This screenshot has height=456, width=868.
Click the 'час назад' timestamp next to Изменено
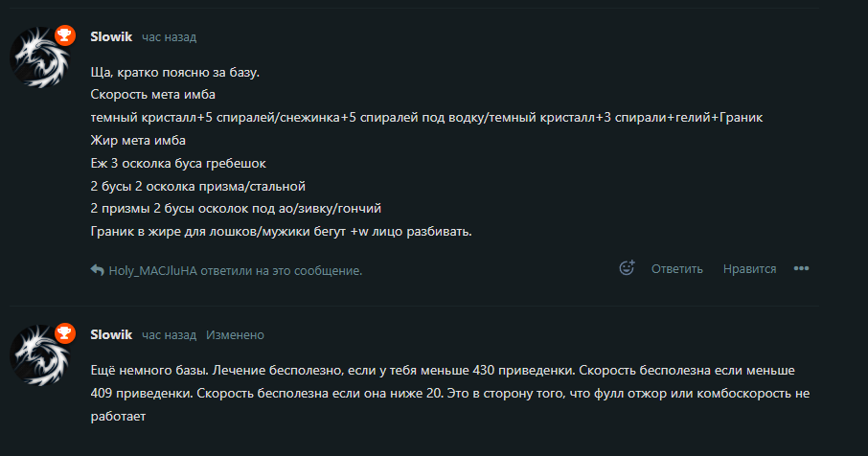pos(169,334)
